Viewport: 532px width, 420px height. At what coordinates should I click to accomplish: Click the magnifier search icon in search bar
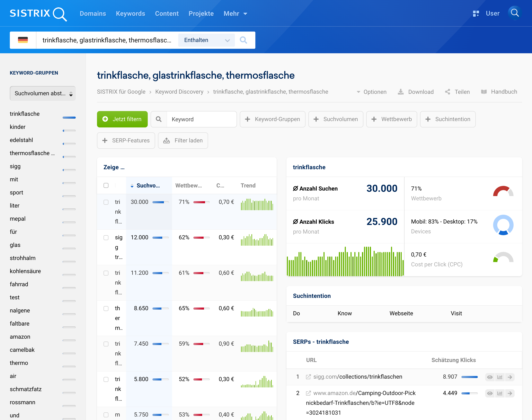tap(243, 40)
